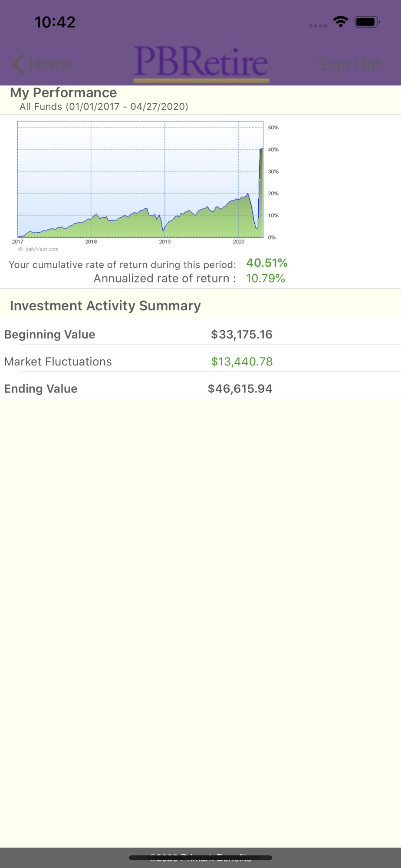
Task: Select the Market Fluctuations row
Action: (x=200, y=362)
